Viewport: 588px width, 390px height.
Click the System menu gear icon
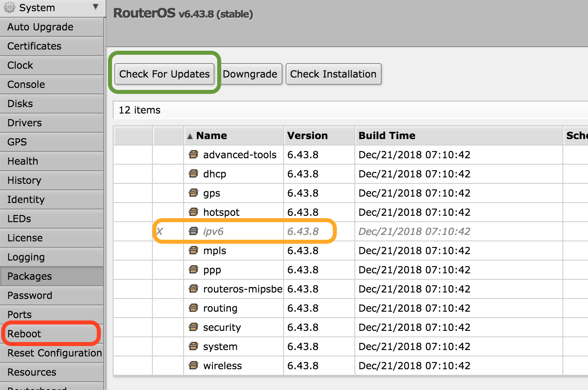pos(10,8)
